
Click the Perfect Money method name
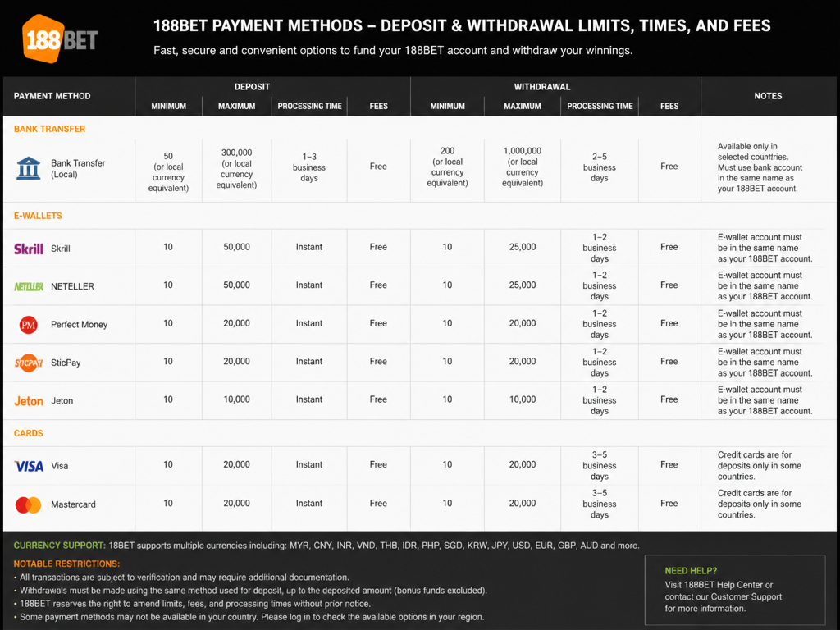tap(79, 325)
